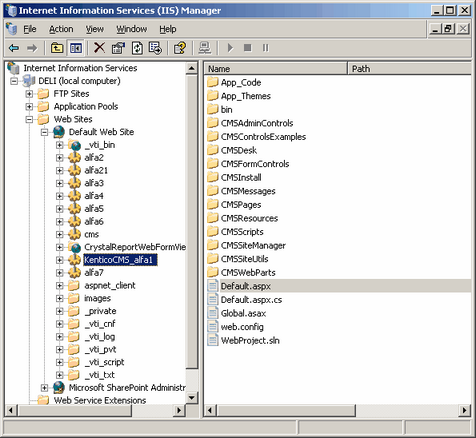Expand the KenticoCMS_alfa1 tree node
476x438 pixels.
click(59, 260)
